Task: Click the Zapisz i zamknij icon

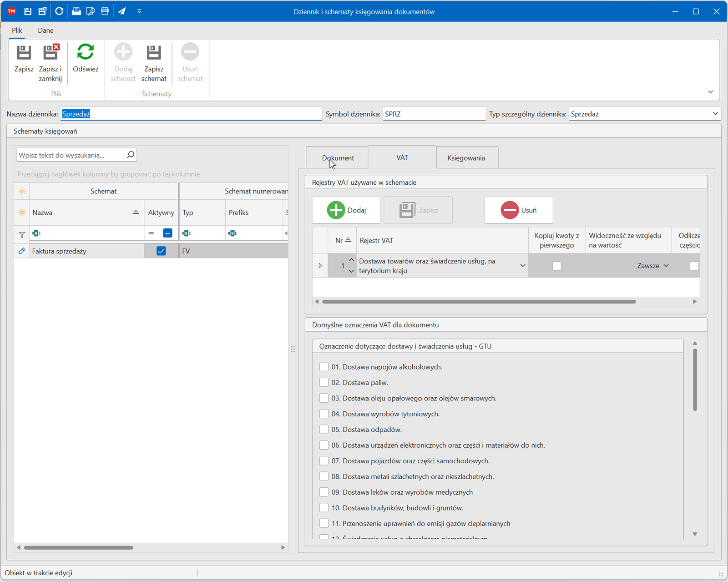Action: pos(50,53)
